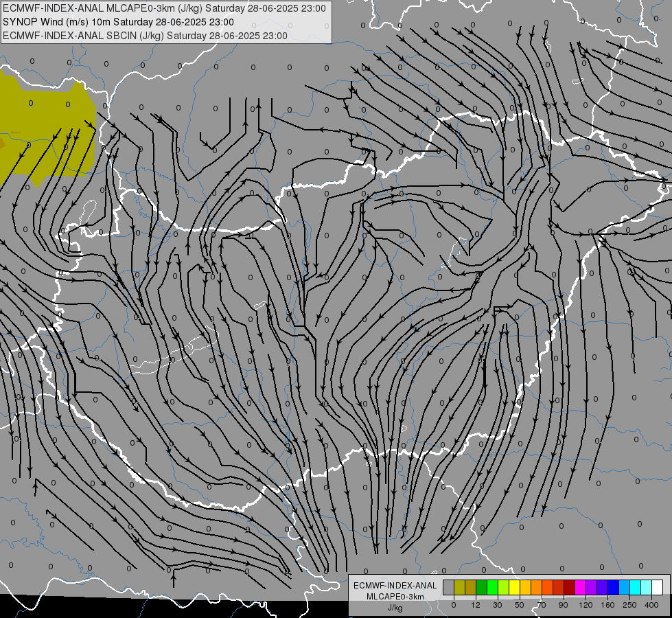Select the legend scale value 120
The width and height of the screenshot is (672, 618).
pyautogui.click(x=586, y=605)
